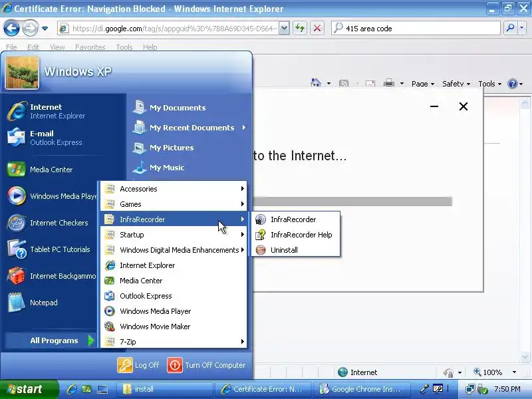Screen dimensions: 532x399
Task: Open InfraRecorder Help entry
Action: click(x=295, y=235)
